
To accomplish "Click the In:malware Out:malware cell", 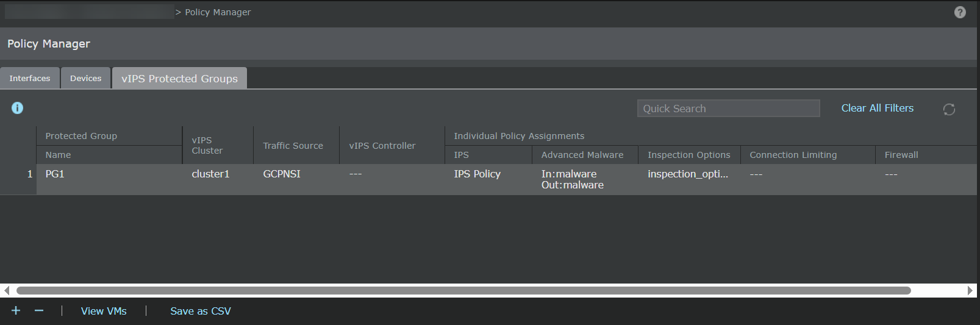I will tap(585, 179).
